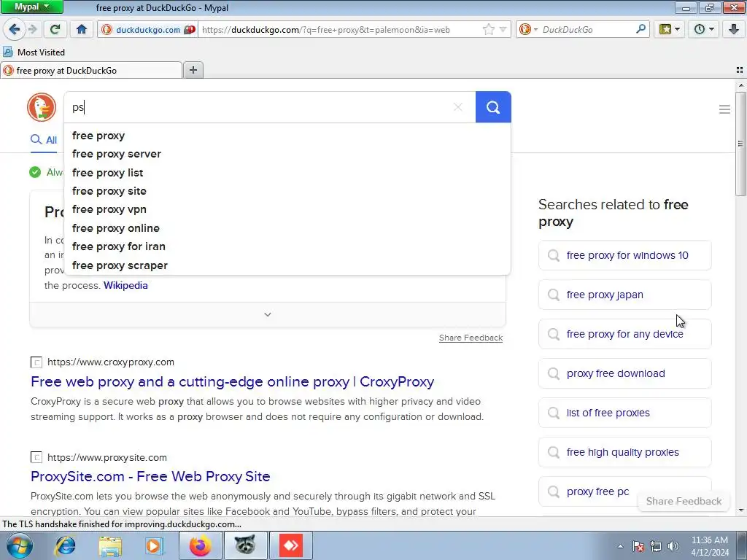Switch to Mypal raccoon taskbar icon
The image size is (747, 560).
(x=245, y=545)
